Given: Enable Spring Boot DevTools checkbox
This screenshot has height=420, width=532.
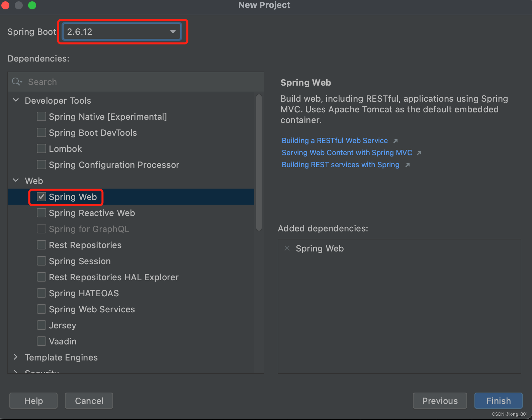Looking at the screenshot, I should (41, 132).
